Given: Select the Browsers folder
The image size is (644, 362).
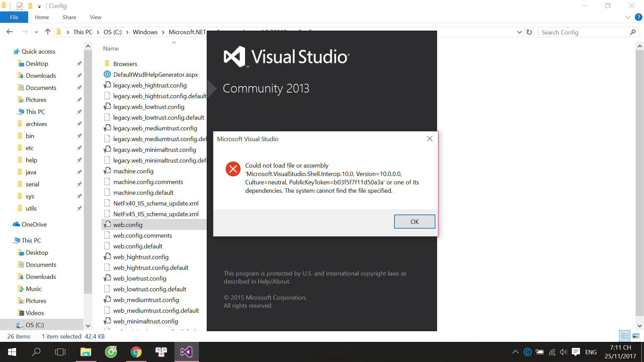Looking at the screenshot, I should click(125, 64).
